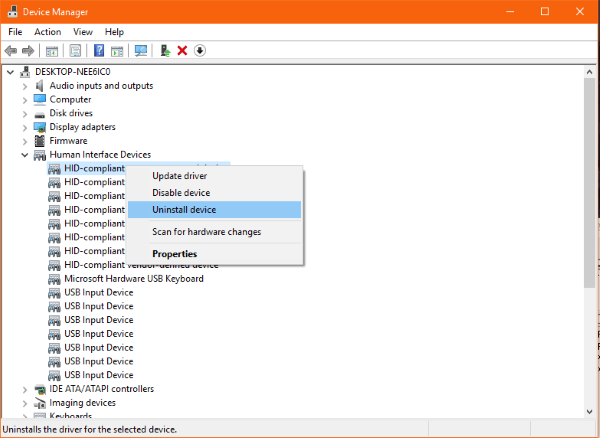This screenshot has height=438, width=600.
Task: Open the Action menu
Action: [x=47, y=32]
